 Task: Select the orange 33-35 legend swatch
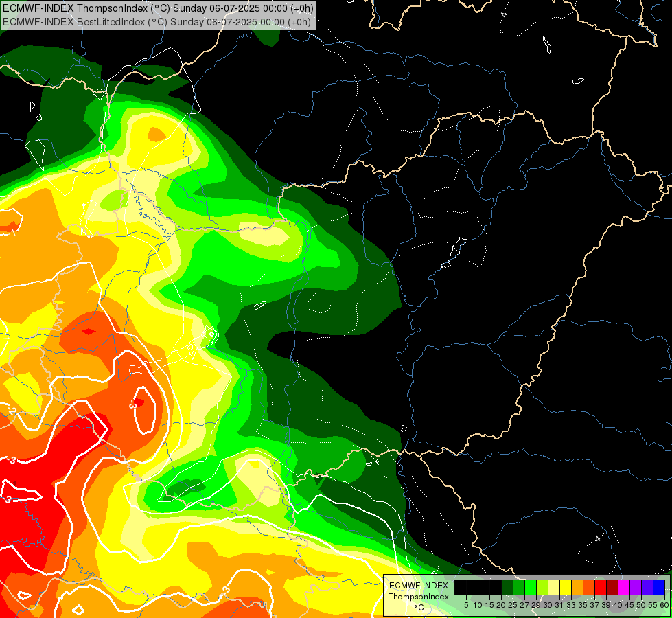pos(577,587)
